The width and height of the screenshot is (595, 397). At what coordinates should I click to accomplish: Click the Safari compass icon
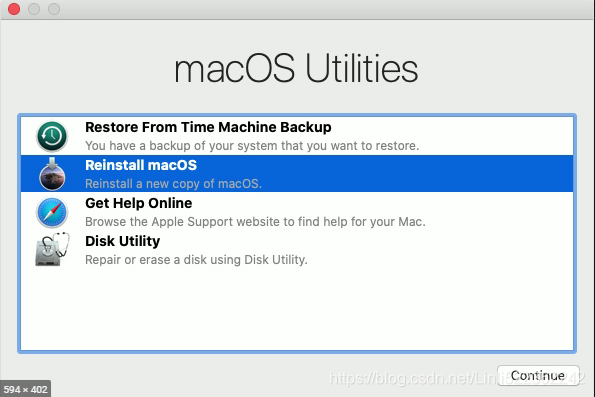click(52, 212)
